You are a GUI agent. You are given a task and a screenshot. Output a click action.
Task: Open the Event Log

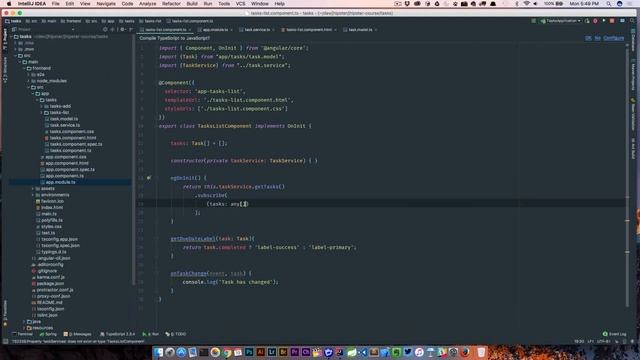pos(614,334)
